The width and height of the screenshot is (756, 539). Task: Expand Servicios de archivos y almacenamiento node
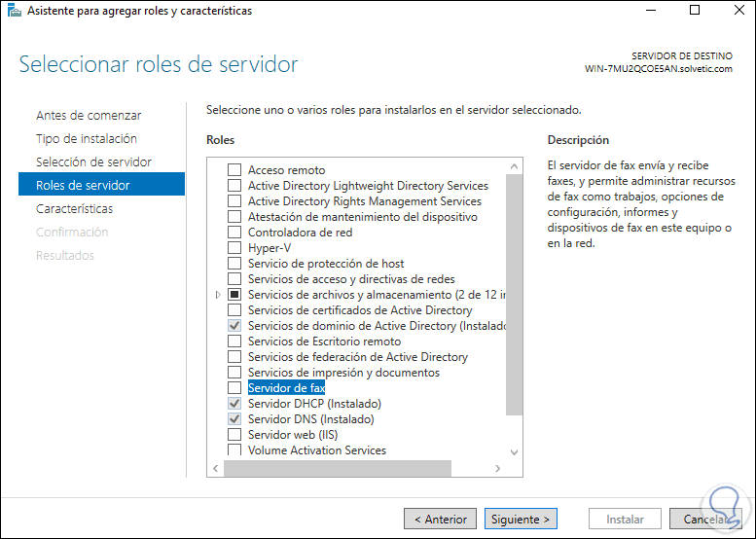click(x=217, y=295)
